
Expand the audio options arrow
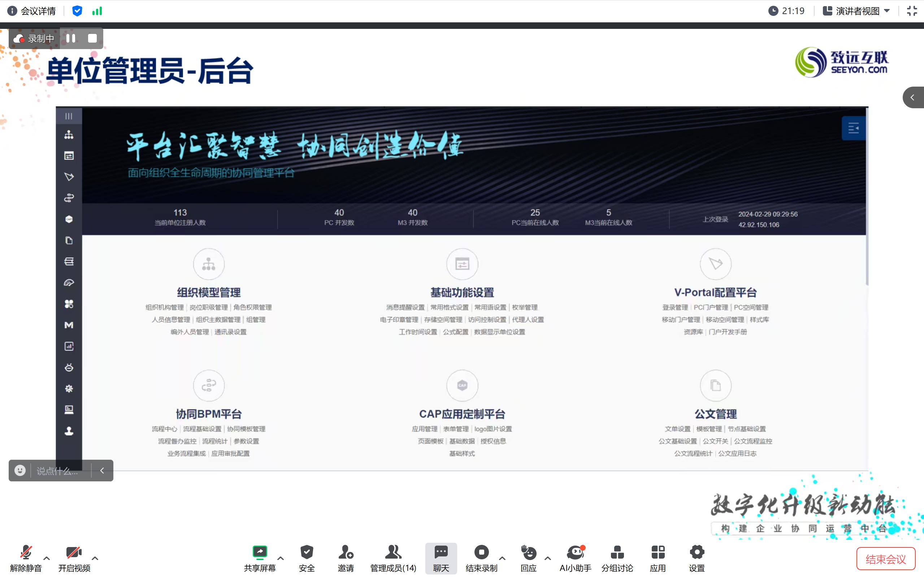click(47, 558)
